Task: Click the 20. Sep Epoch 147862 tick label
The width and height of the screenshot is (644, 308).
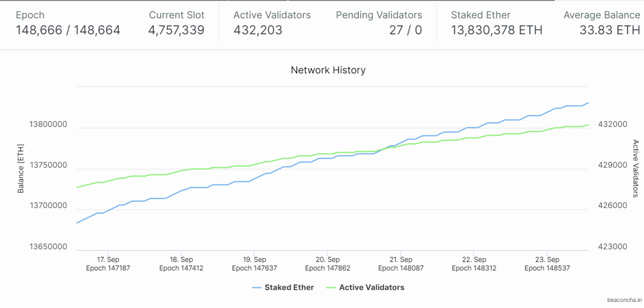Action: point(327,264)
